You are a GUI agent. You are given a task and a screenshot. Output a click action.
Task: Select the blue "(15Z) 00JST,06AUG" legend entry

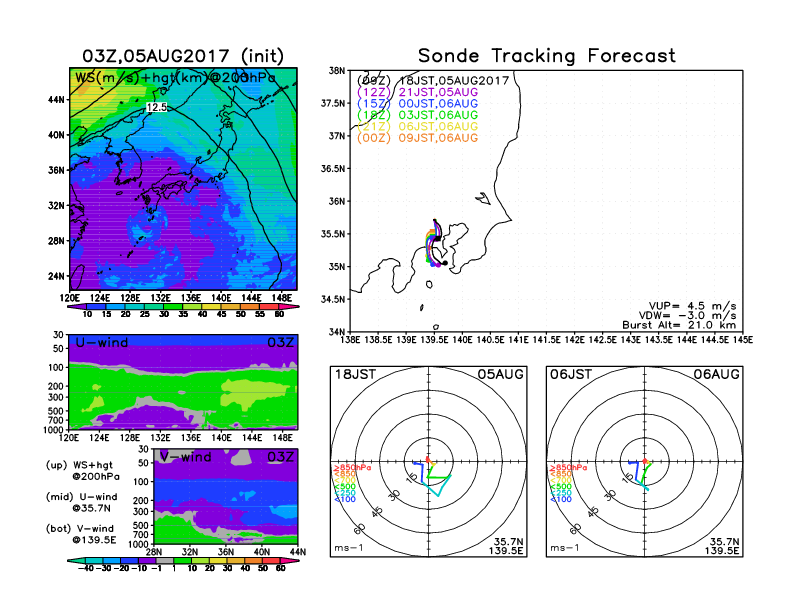tap(417, 104)
